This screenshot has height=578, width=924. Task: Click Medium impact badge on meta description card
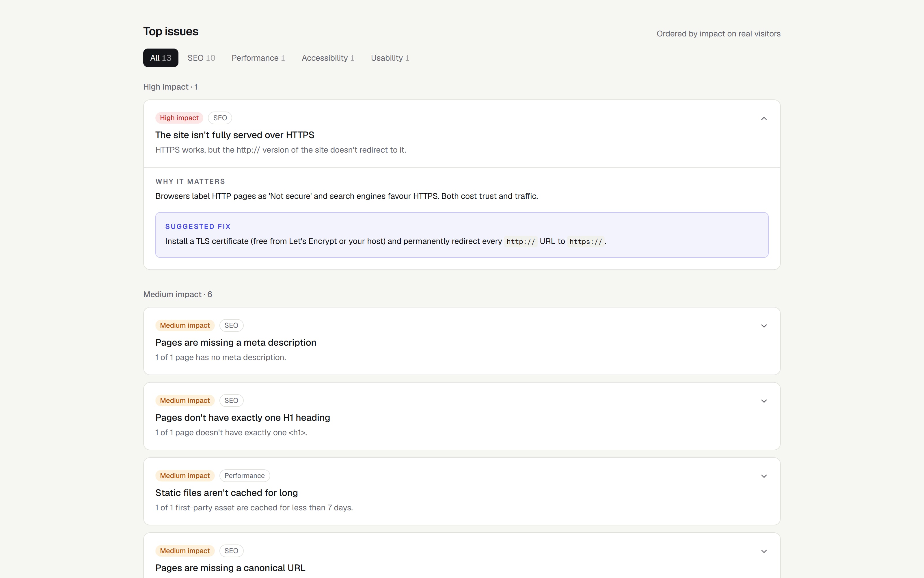(x=185, y=325)
